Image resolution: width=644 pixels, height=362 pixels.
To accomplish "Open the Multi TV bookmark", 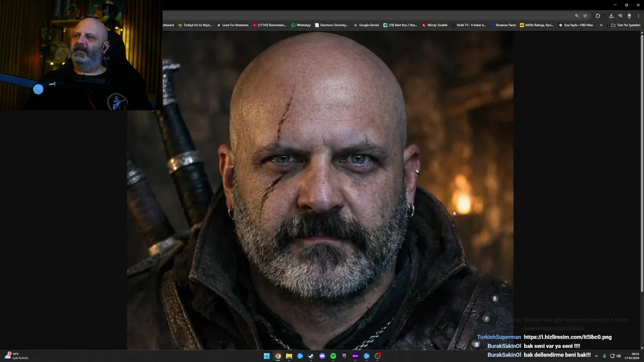I will (x=468, y=25).
